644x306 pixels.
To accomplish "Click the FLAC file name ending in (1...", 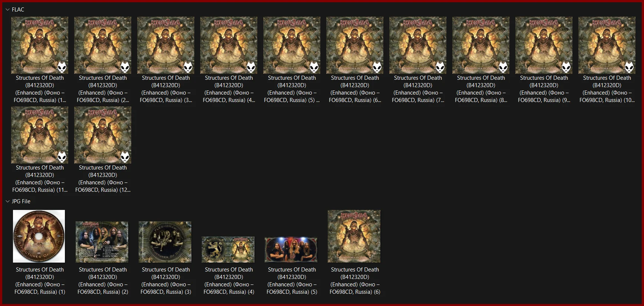I will (40, 89).
